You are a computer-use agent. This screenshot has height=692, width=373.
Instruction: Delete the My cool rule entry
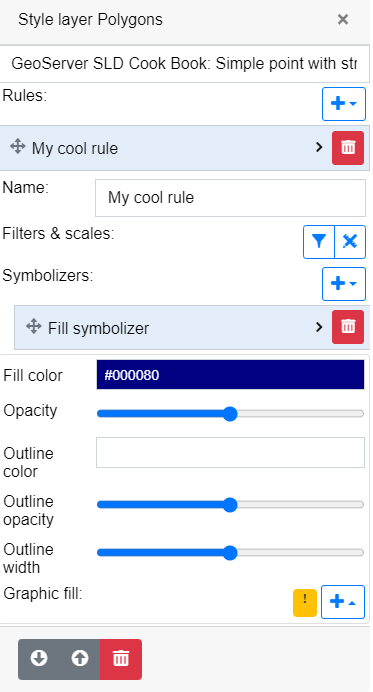348,148
